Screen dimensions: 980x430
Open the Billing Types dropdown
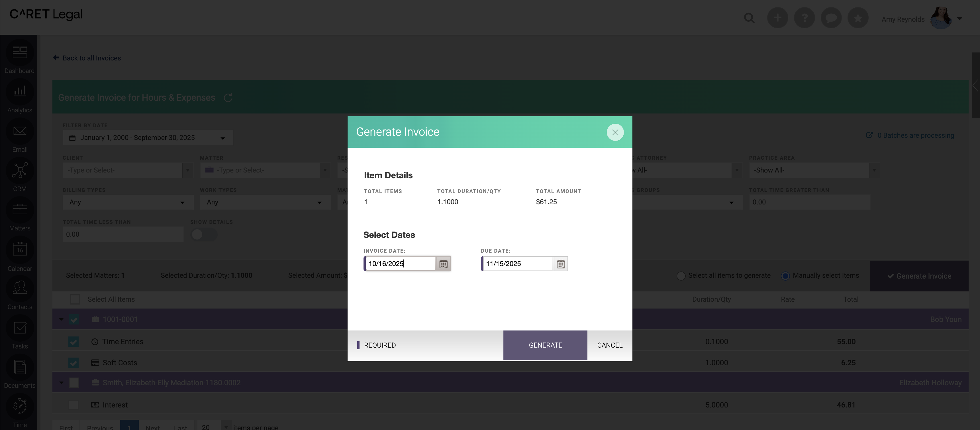(x=128, y=202)
